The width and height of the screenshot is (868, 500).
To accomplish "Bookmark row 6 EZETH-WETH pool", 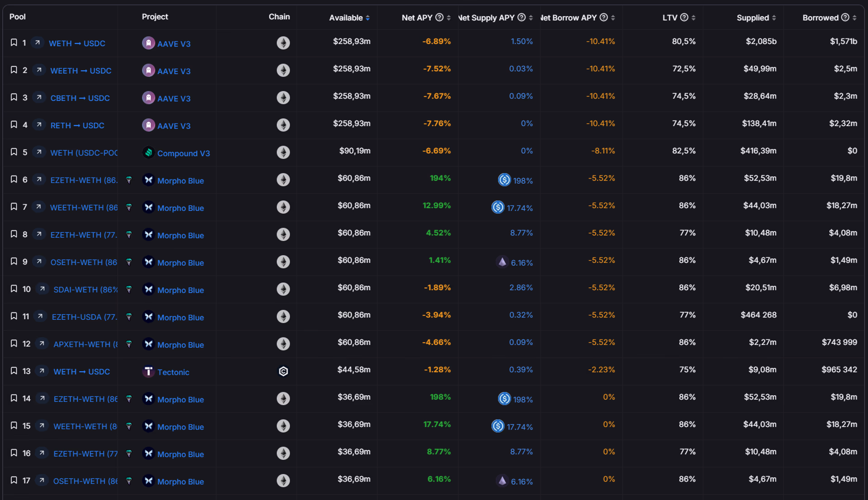I will point(14,179).
